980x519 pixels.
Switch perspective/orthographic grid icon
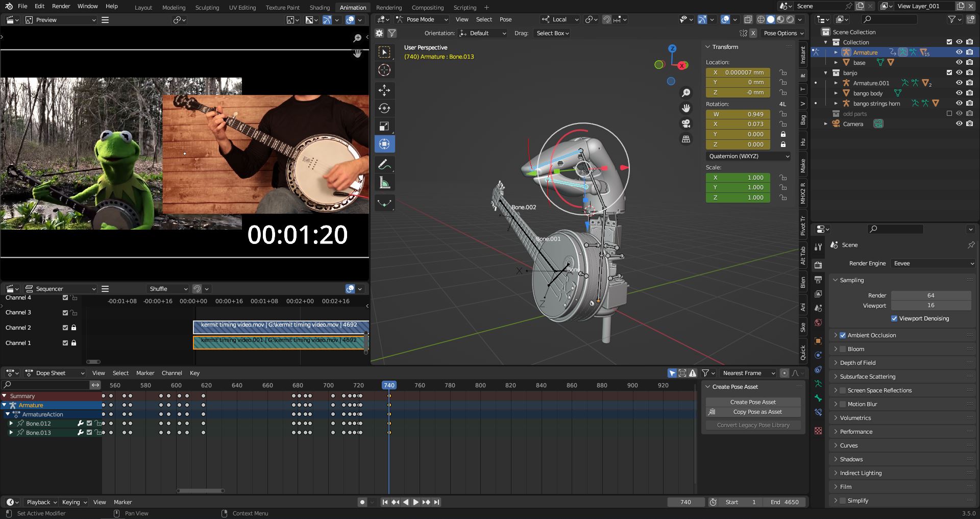(x=686, y=139)
